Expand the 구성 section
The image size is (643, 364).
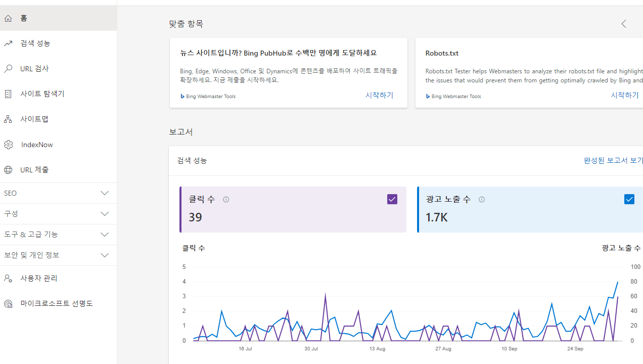(58, 213)
